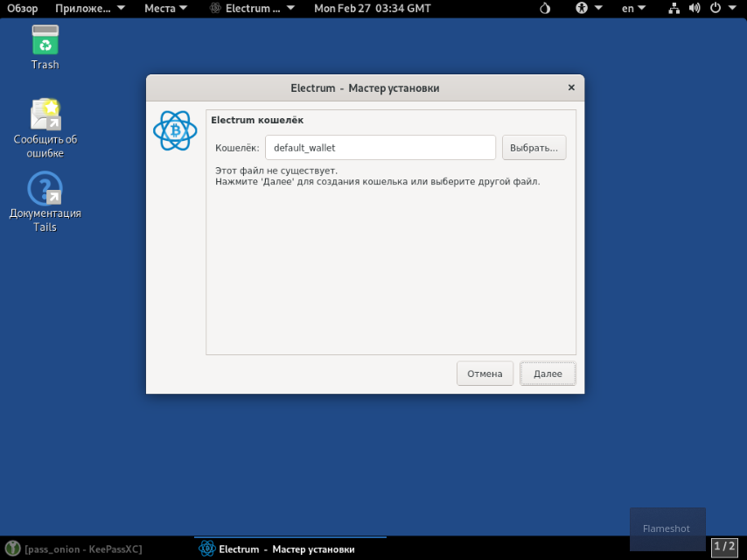
Task: Click the wallet name field with default_wallet
Action: tap(380, 148)
